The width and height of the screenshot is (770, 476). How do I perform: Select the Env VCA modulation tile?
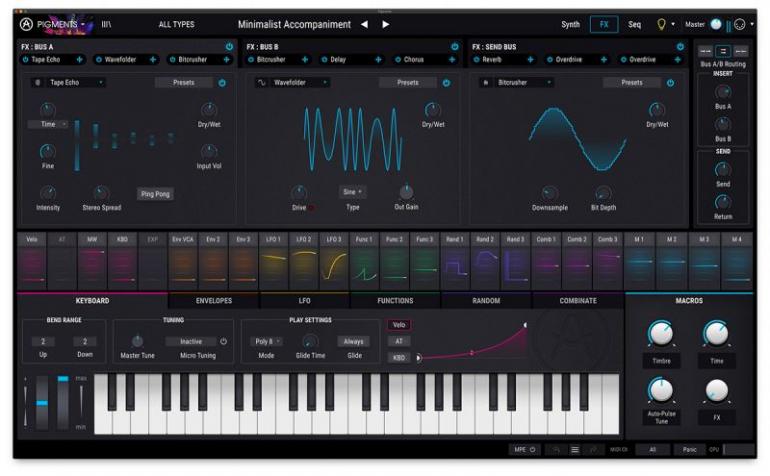coord(183,261)
